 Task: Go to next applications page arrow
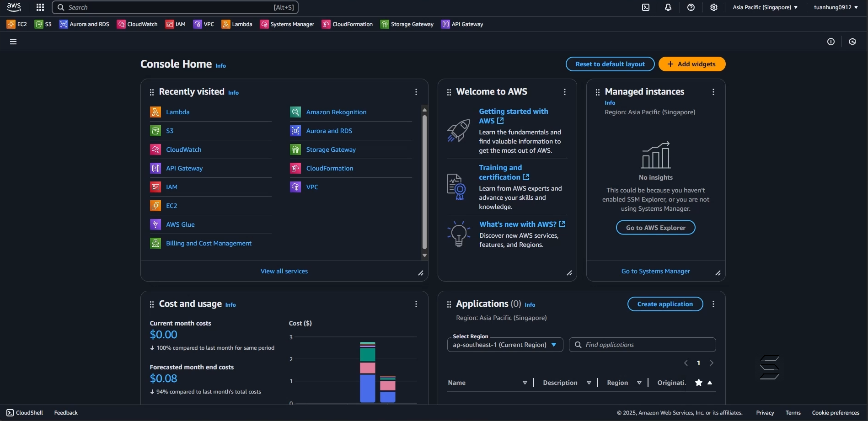coord(712,363)
